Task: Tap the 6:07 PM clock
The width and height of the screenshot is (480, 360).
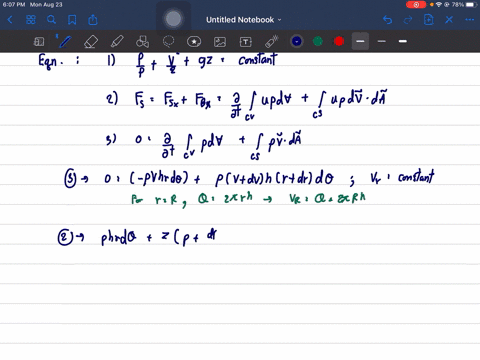Action: point(14,5)
